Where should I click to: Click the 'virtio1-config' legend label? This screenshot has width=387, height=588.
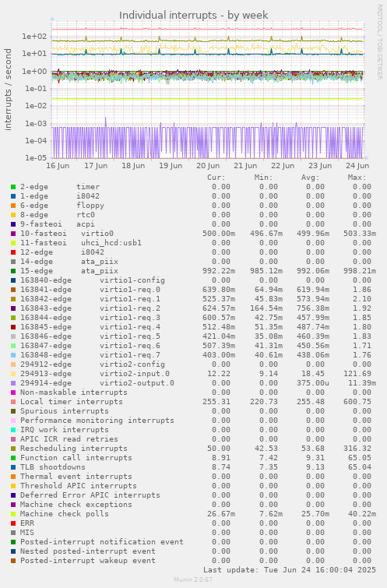(x=132, y=280)
